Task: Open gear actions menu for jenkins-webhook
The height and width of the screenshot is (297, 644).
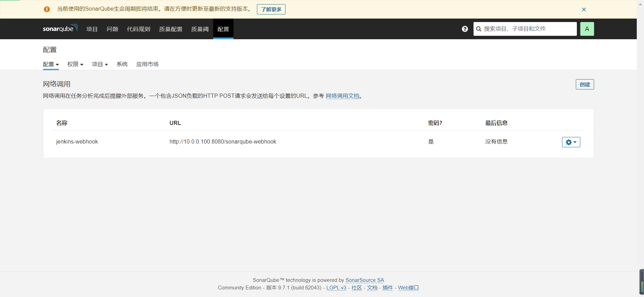Action: (571, 142)
